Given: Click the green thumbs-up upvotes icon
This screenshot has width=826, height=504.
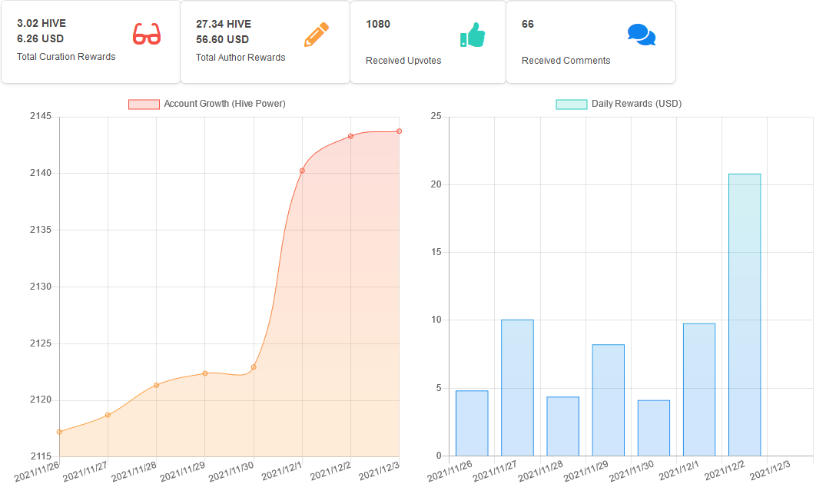Looking at the screenshot, I should 473,35.
